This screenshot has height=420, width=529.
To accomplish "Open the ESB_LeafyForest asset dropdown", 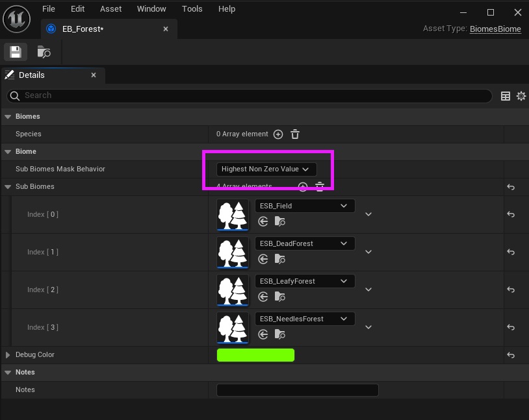I will 305,281.
